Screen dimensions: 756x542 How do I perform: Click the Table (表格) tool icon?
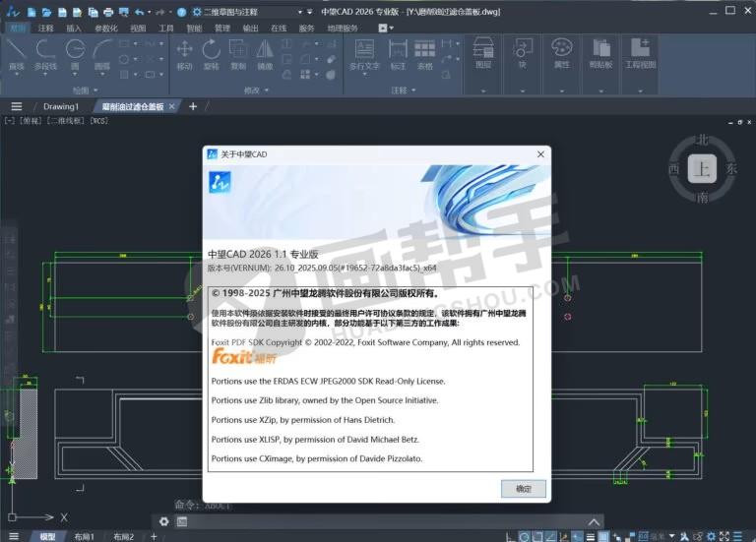coord(424,52)
